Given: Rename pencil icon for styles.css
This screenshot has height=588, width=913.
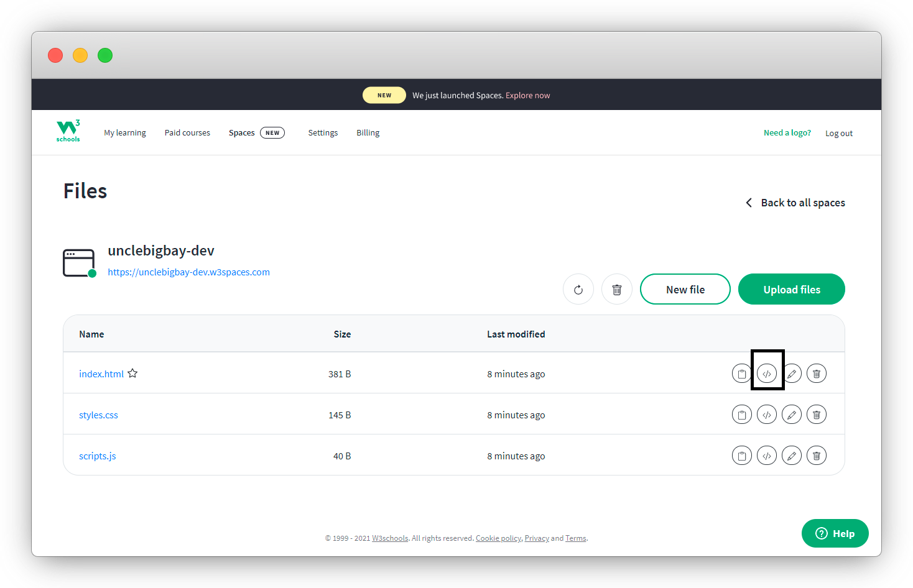Looking at the screenshot, I should tap(792, 415).
